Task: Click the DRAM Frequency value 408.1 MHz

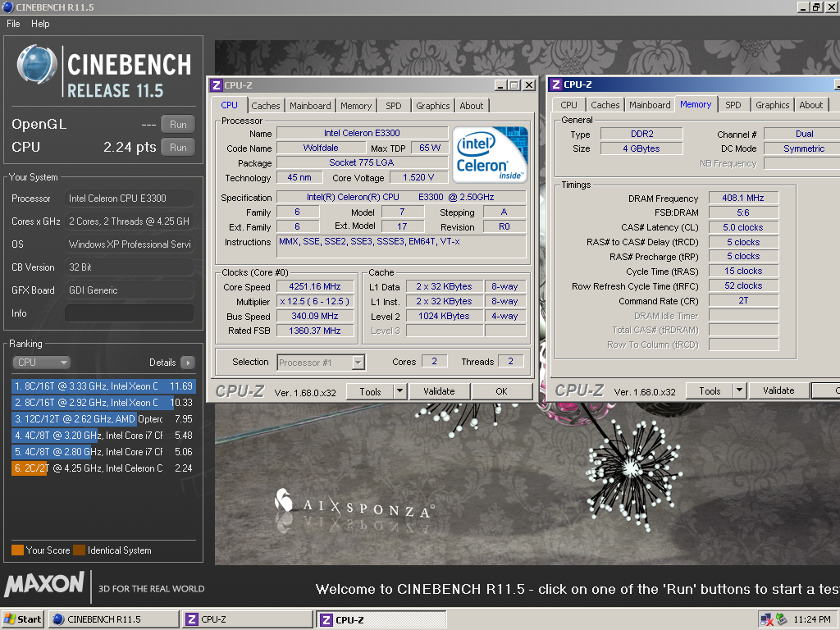Action: point(743,199)
